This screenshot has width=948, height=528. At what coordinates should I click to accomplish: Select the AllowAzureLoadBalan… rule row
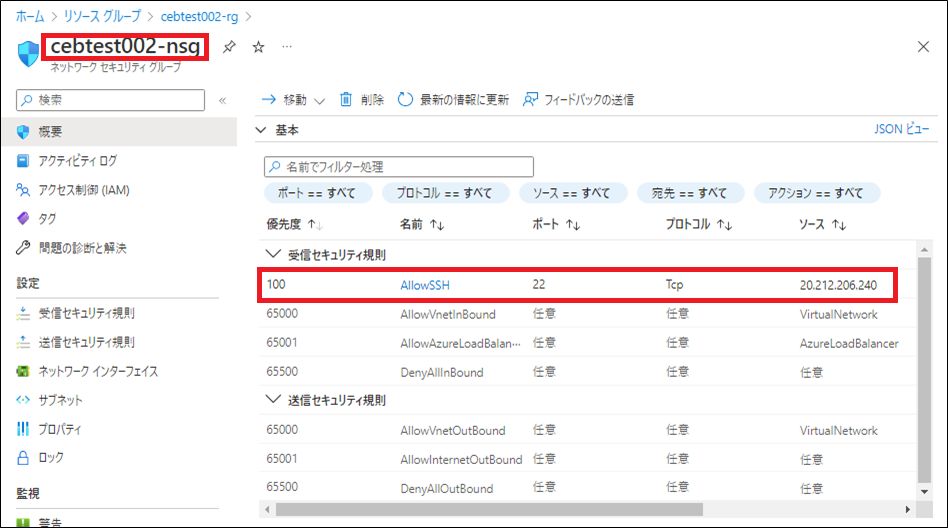point(586,343)
